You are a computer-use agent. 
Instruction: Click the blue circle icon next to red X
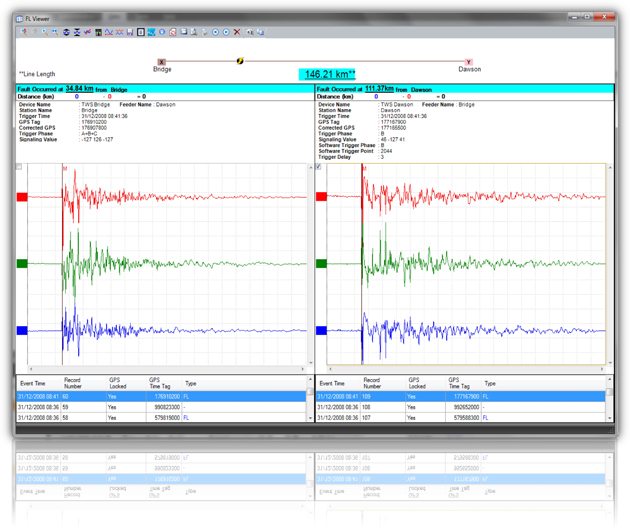pyautogui.click(x=226, y=32)
